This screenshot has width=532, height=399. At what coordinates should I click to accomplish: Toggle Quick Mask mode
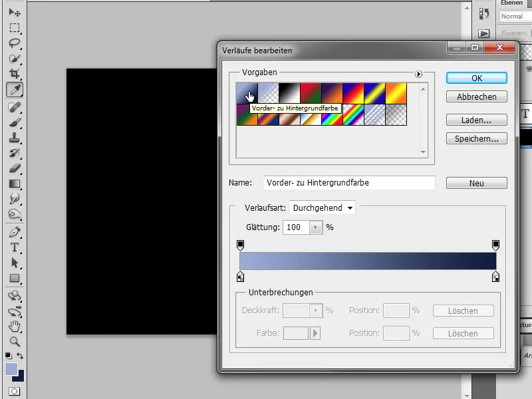coord(14,391)
